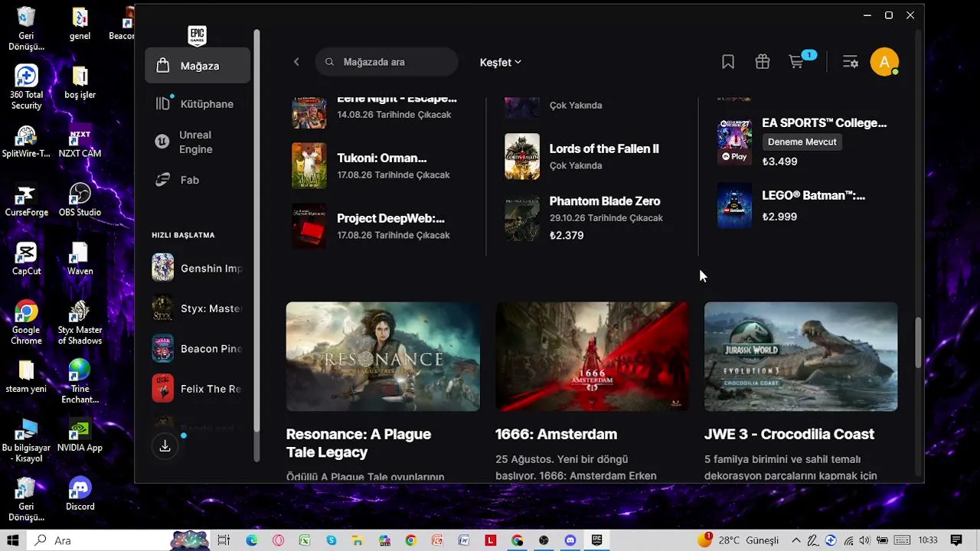The width and height of the screenshot is (980, 551).
Task: Click the 28°C Güneşli weather widget
Action: point(738,540)
